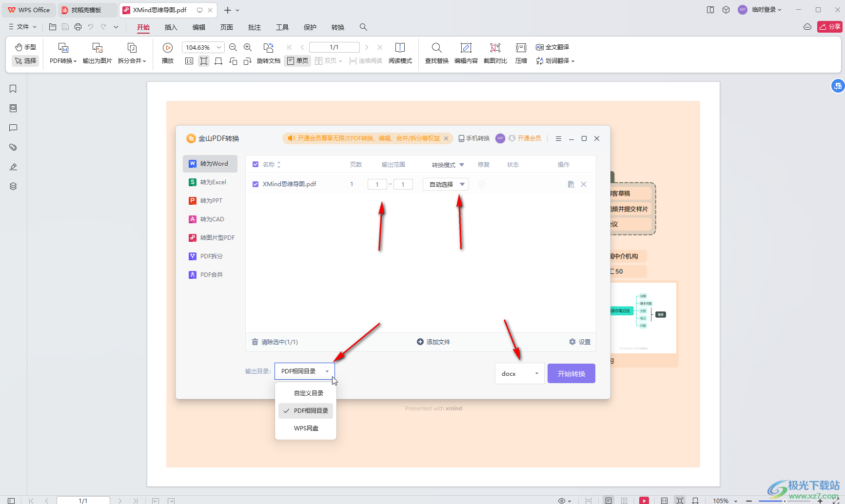Image resolution: width=845 pixels, height=504 pixels.
Task: Click the zoom out magnifier
Action: 233,47
